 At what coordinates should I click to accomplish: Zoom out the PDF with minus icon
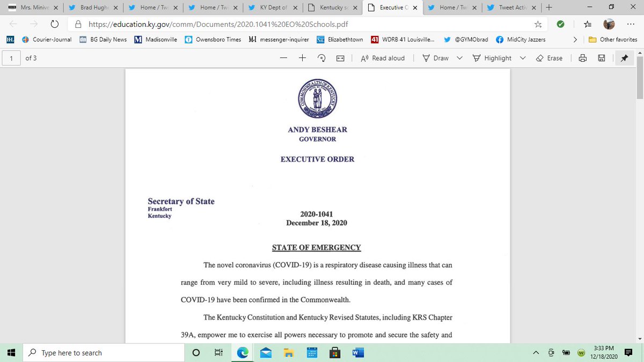(283, 58)
